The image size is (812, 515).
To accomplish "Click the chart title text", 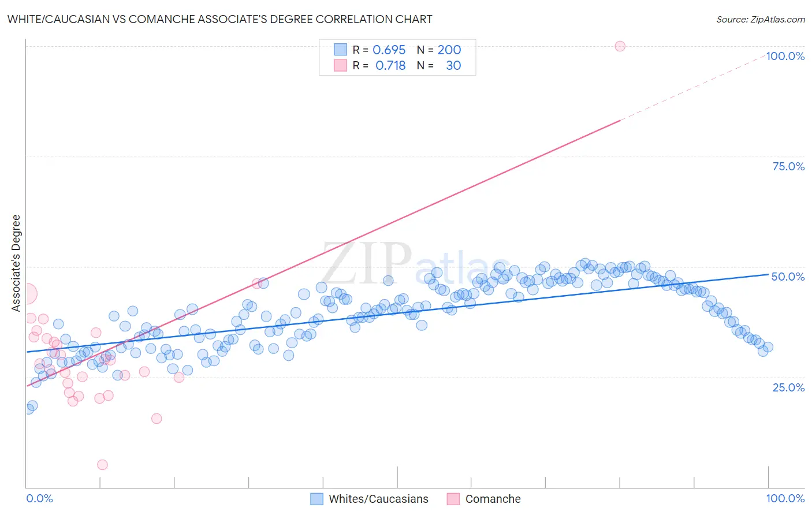I will coord(219,19).
